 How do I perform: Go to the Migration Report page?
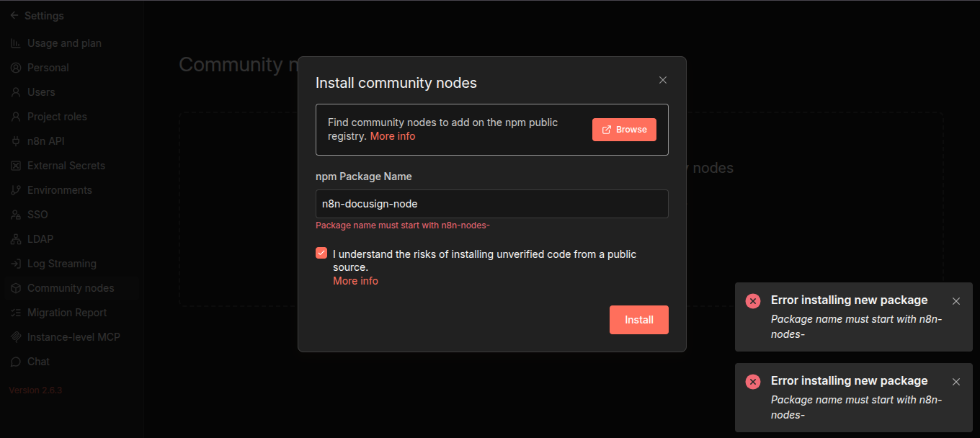click(x=66, y=313)
